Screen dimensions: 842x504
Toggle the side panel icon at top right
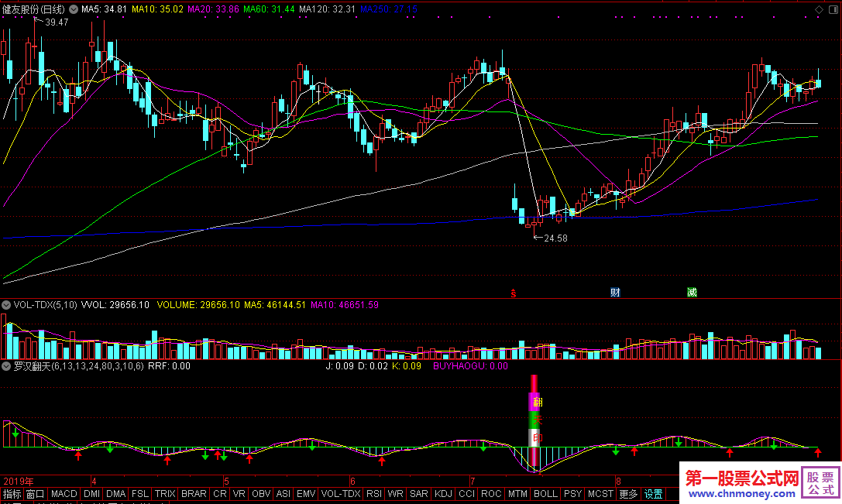(833, 9)
